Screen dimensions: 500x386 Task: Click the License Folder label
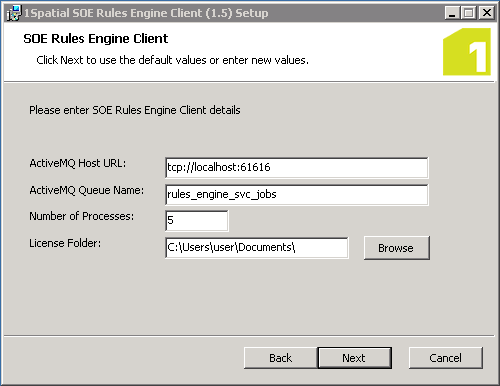pyautogui.click(x=65, y=243)
